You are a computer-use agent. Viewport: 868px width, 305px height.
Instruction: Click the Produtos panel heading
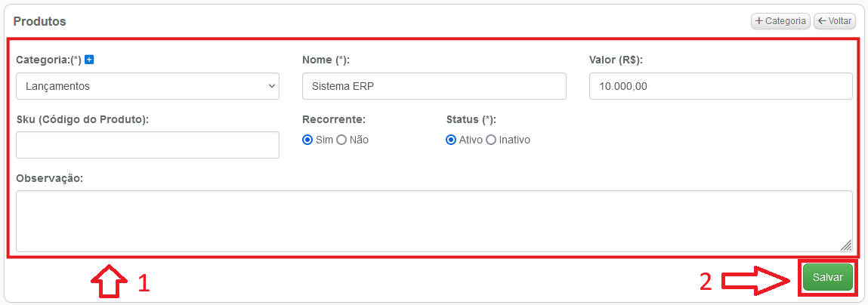40,22
